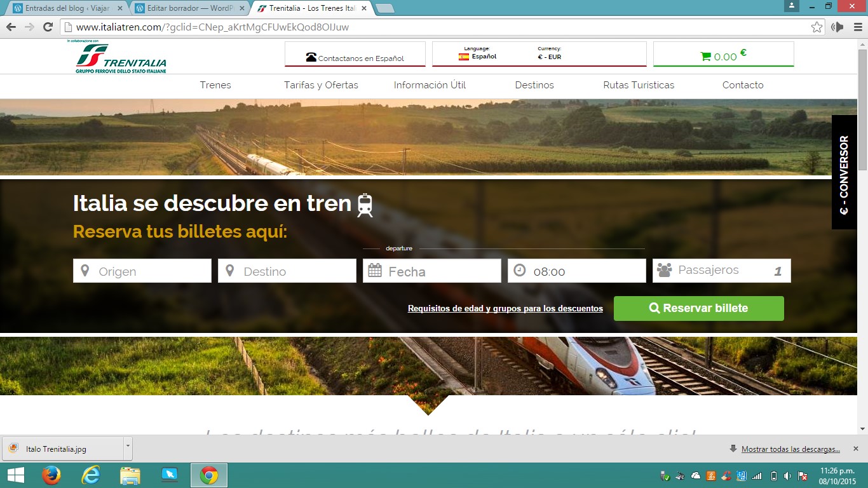
Task: Open the Tarifas y Ofertas menu
Action: 321,85
